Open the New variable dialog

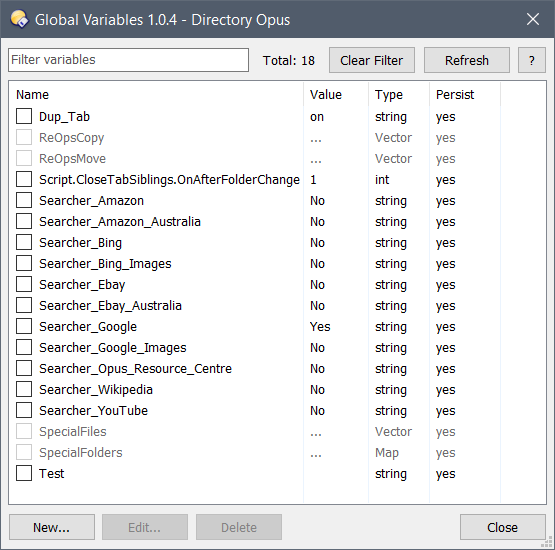click(52, 527)
